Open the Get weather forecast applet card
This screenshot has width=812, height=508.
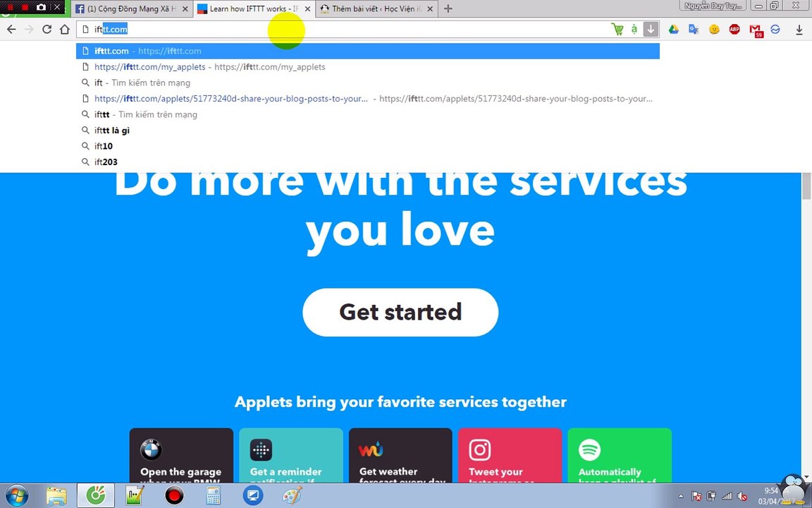pyautogui.click(x=400, y=456)
